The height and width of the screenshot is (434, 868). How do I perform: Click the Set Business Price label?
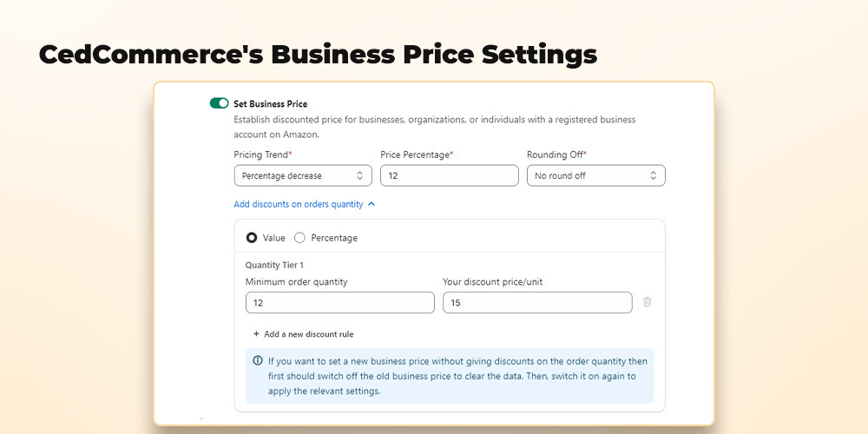tap(270, 103)
